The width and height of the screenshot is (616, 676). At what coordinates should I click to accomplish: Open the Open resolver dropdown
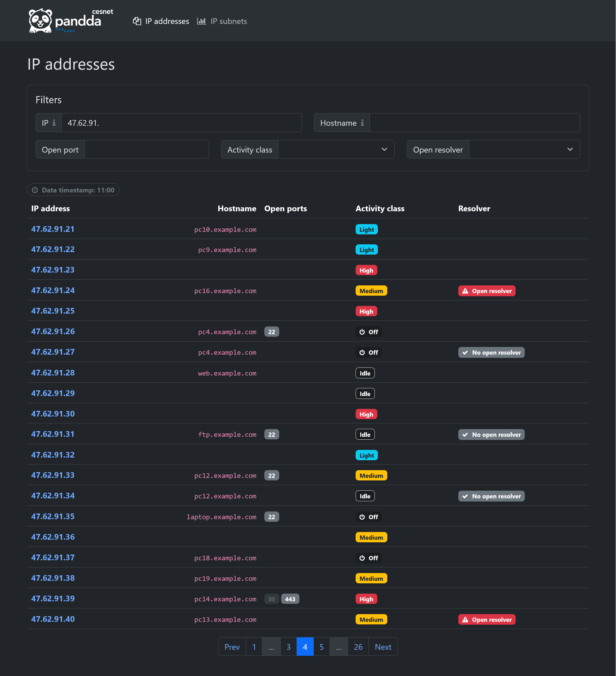click(x=524, y=149)
